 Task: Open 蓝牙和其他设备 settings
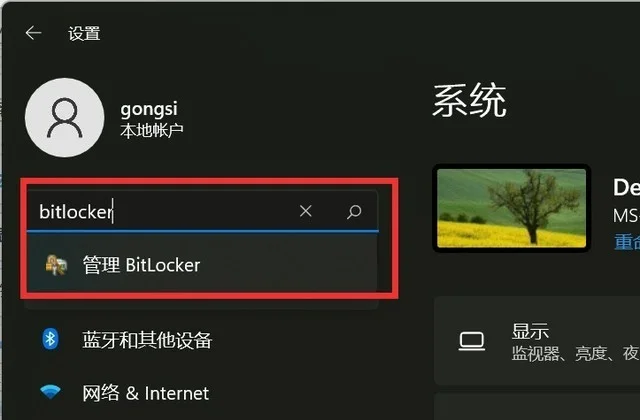coord(147,340)
